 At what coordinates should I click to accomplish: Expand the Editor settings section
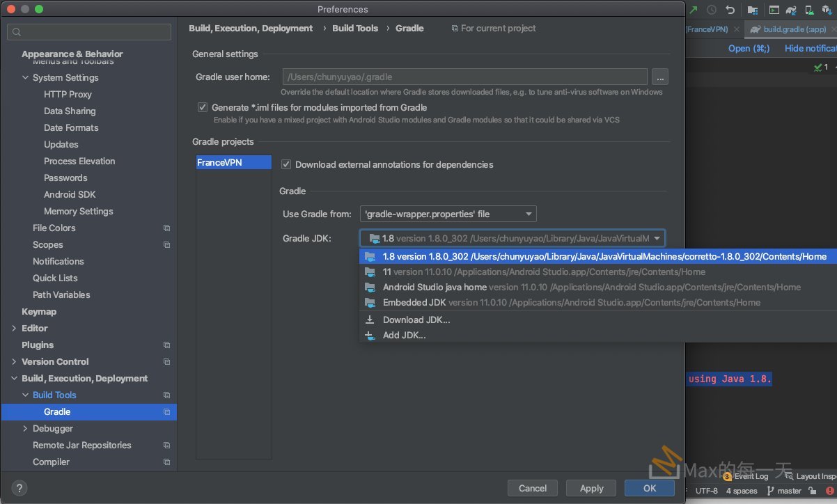point(14,328)
